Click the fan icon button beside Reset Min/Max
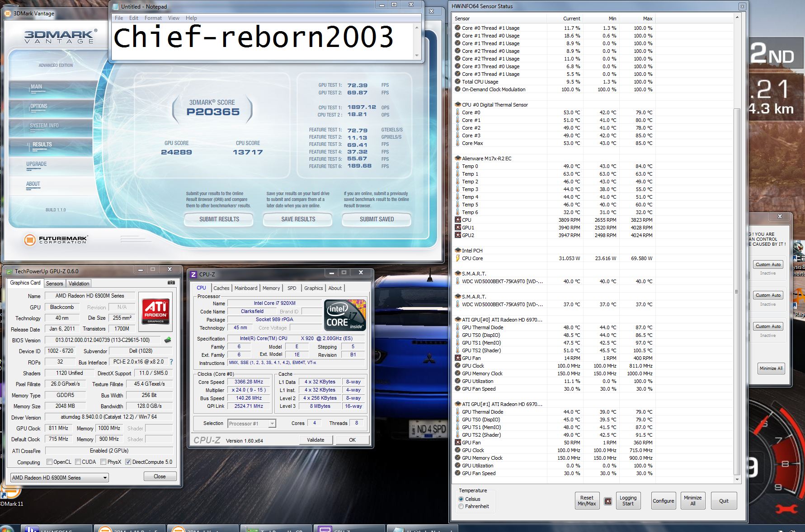Screen dimensions: 805x532 tap(608, 501)
